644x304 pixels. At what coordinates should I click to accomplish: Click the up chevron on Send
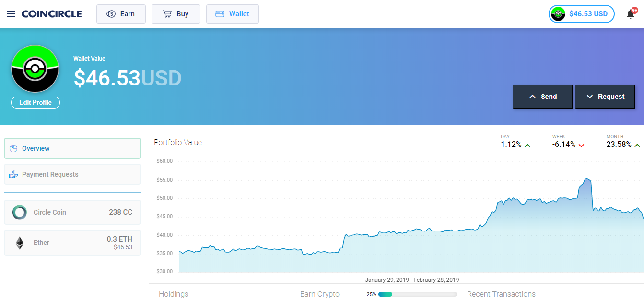click(x=532, y=97)
